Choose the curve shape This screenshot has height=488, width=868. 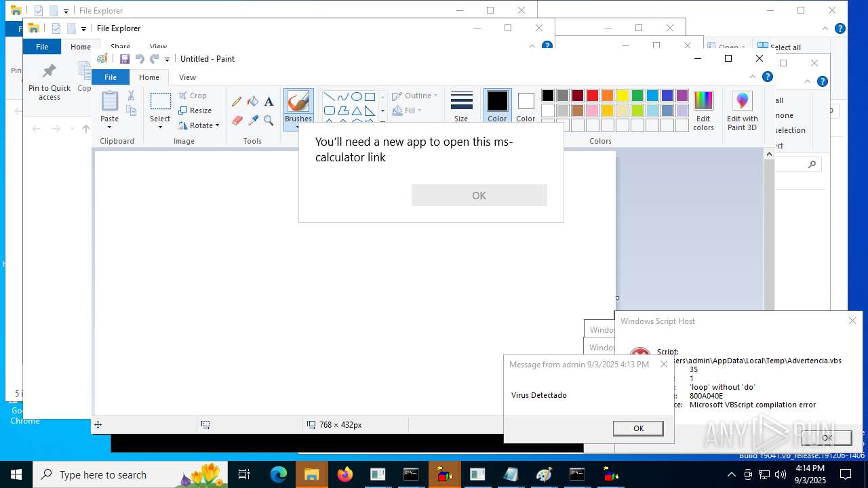(x=342, y=96)
